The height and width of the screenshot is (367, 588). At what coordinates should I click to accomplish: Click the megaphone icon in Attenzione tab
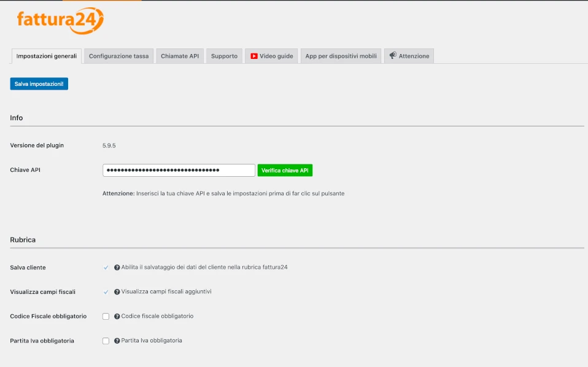[393, 55]
